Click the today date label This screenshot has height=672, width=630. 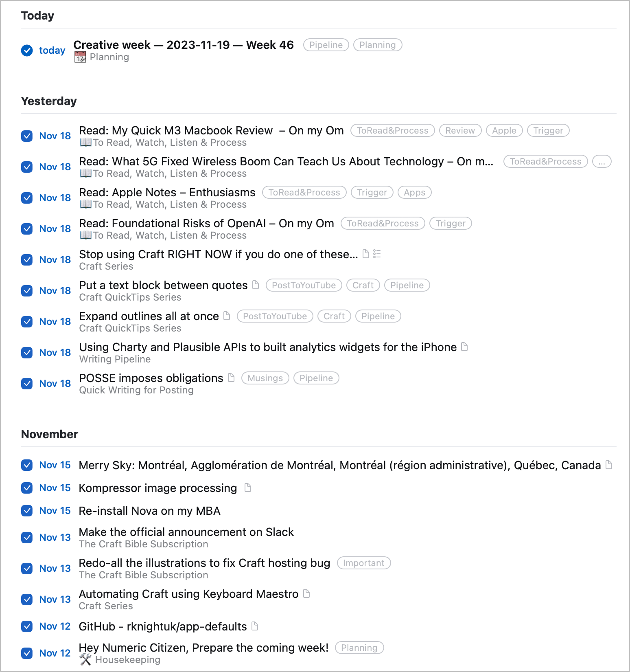(x=52, y=51)
